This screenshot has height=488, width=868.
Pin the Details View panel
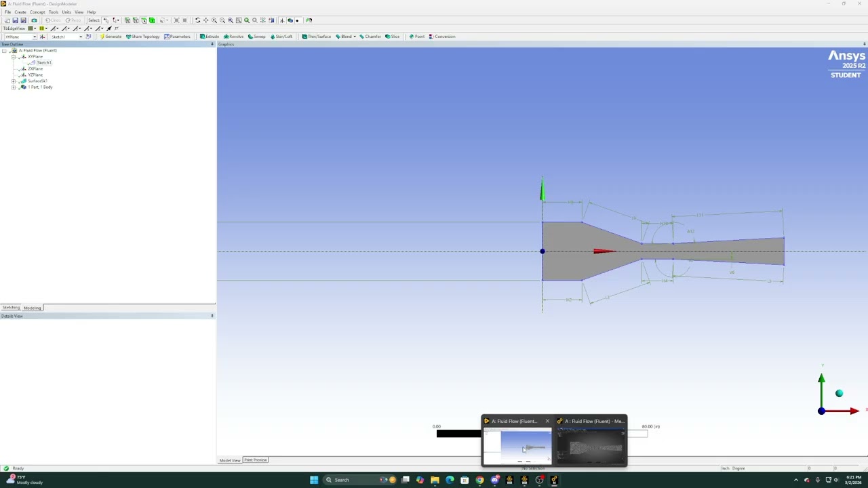click(212, 316)
